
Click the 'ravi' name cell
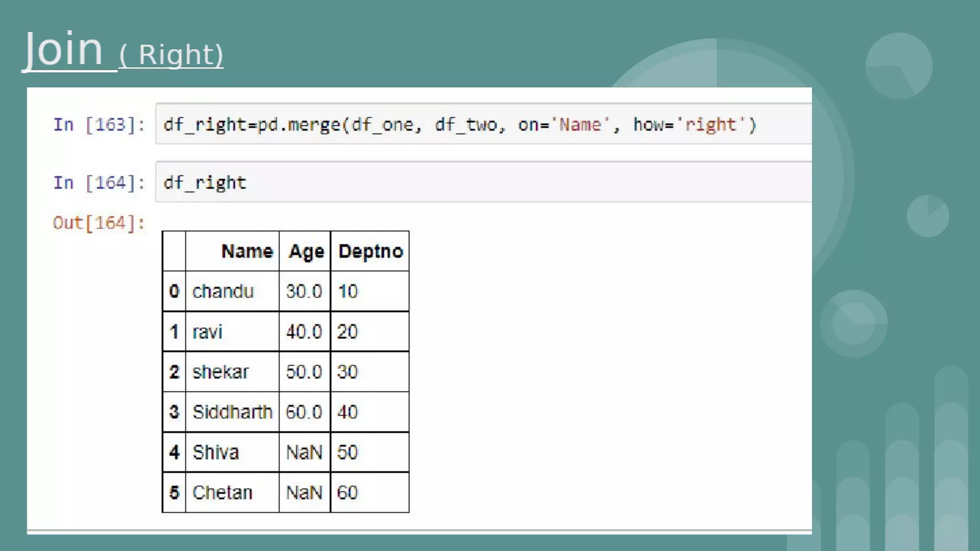pyautogui.click(x=207, y=331)
